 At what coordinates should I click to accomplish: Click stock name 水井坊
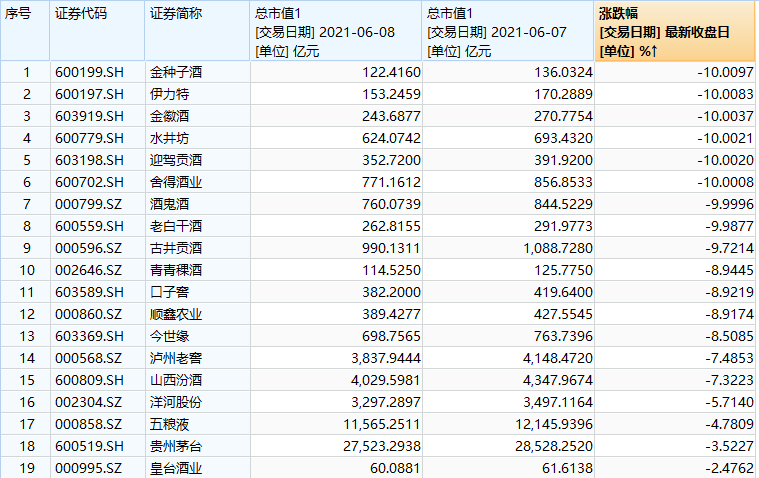click(x=169, y=139)
